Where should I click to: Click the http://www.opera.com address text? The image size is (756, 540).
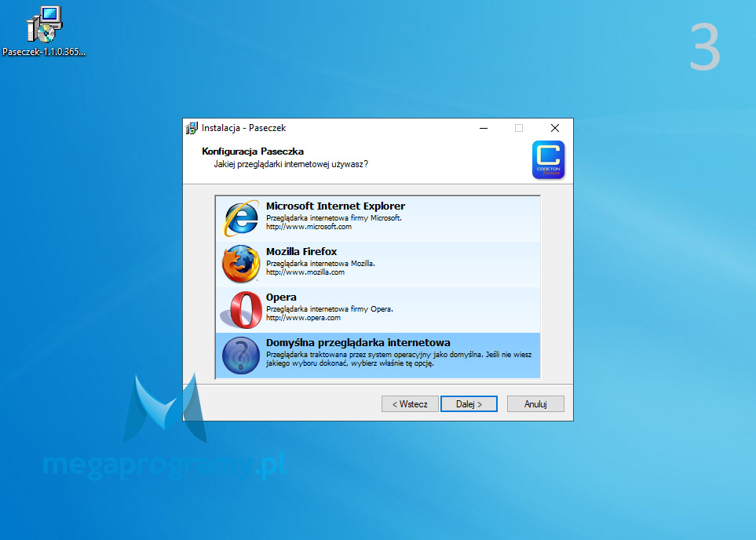point(303,318)
